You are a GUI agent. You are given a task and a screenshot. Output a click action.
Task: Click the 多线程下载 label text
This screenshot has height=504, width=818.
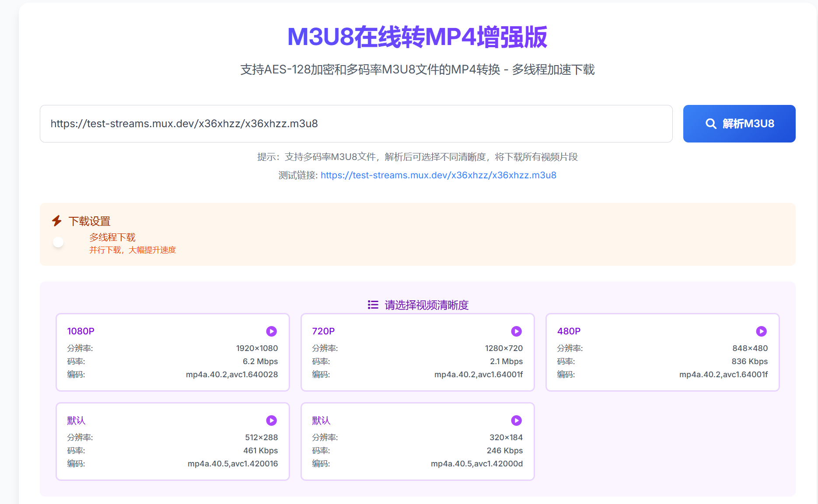click(x=112, y=237)
